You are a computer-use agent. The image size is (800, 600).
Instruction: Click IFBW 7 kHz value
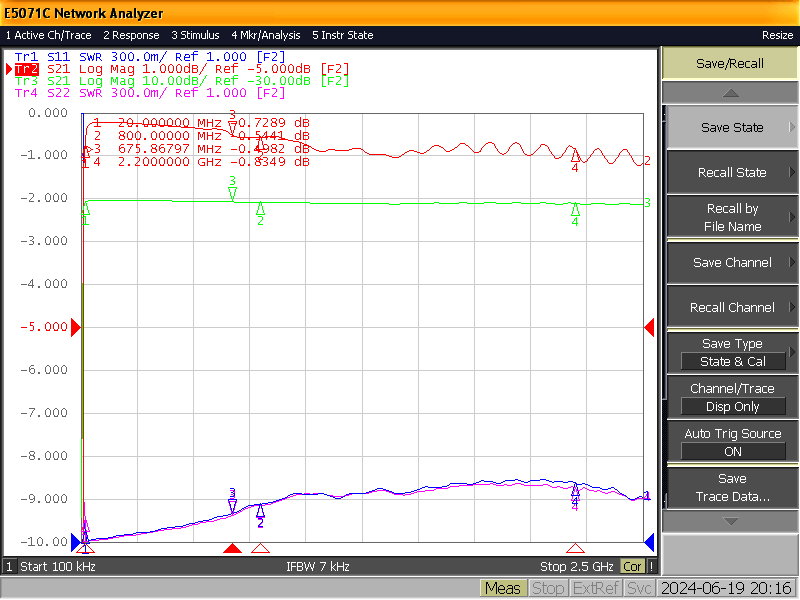point(317,567)
